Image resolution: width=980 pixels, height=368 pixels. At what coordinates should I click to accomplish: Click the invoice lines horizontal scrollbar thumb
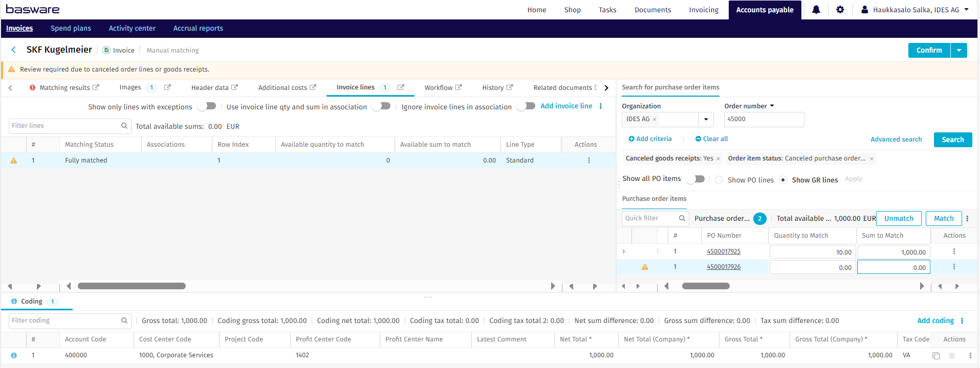(132, 286)
